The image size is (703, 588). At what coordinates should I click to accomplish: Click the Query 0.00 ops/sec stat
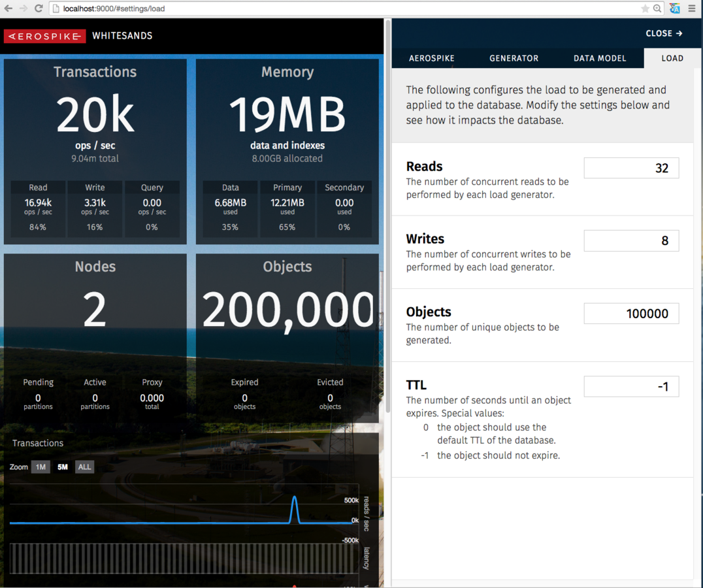(x=152, y=208)
